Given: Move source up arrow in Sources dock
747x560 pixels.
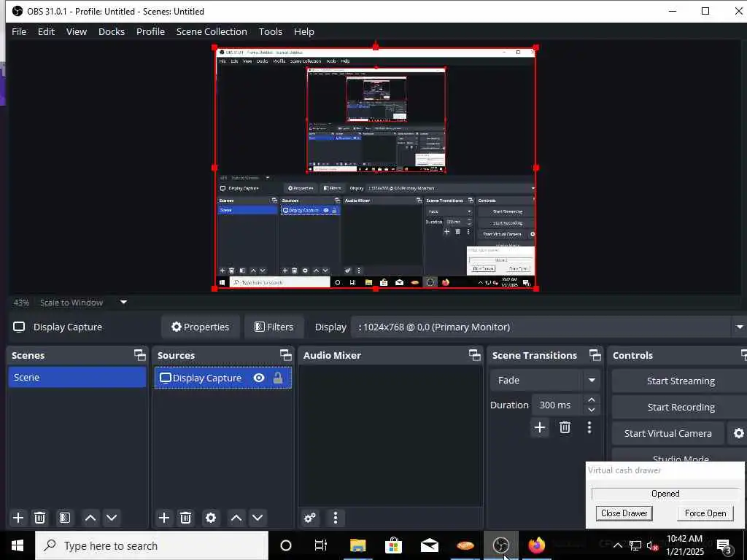Looking at the screenshot, I should (x=236, y=518).
